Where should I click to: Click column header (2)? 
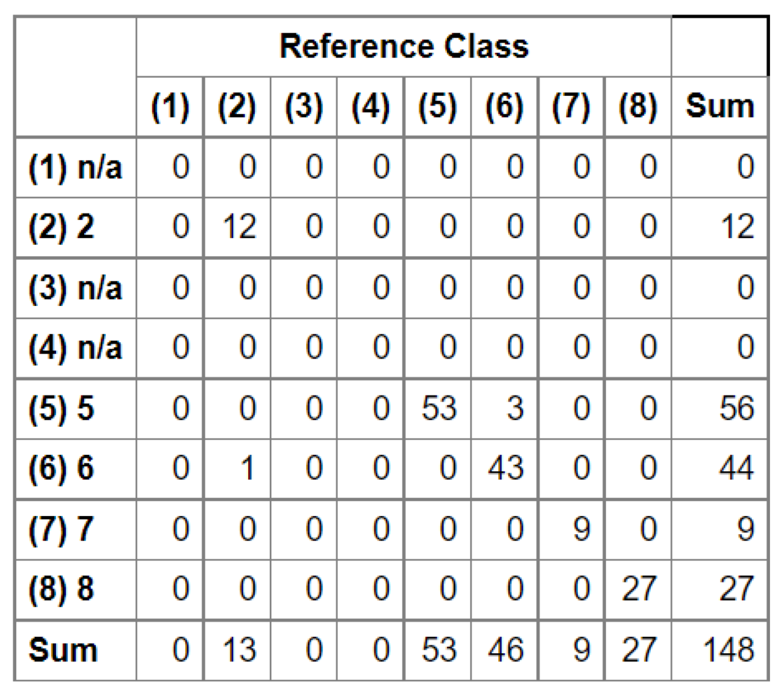(237, 107)
